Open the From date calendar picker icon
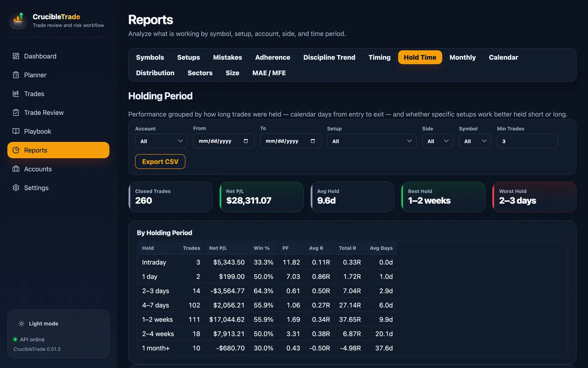588x368 pixels. (x=246, y=141)
